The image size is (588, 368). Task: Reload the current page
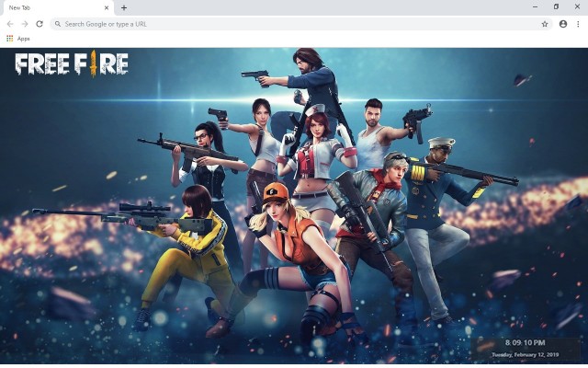40,24
